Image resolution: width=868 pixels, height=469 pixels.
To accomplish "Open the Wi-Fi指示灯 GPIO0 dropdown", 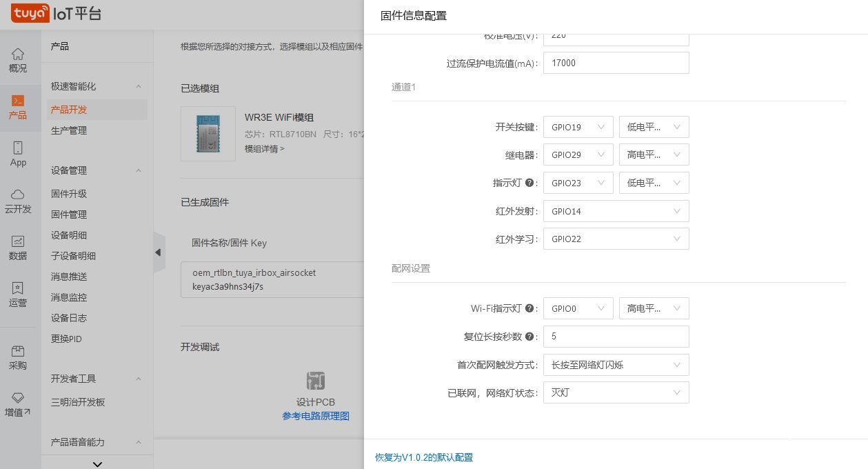I will pos(578,308).
